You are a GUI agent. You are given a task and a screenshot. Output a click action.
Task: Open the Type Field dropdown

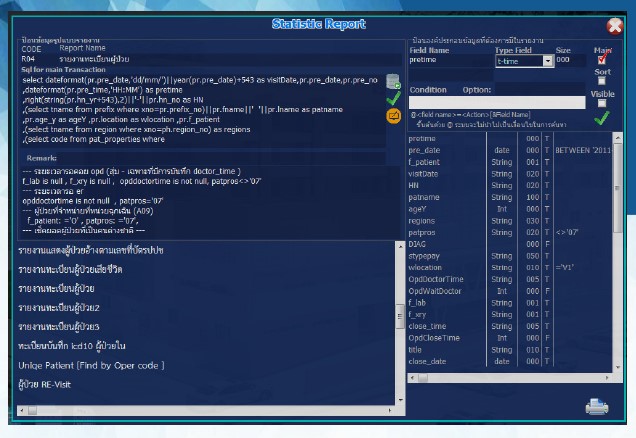(547, 61)
